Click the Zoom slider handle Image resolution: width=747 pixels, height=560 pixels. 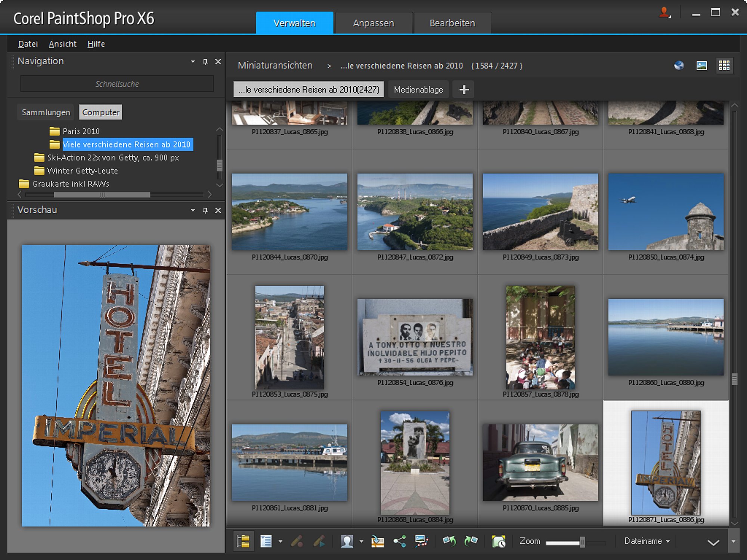[x=582, y=542]
